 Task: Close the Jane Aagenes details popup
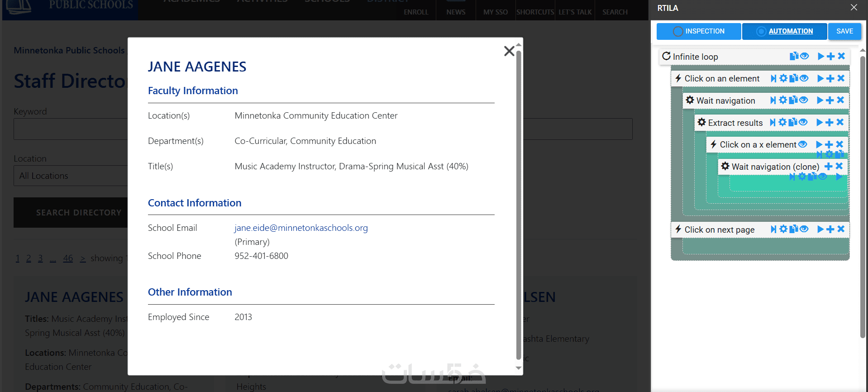click(x=509, y=51)
